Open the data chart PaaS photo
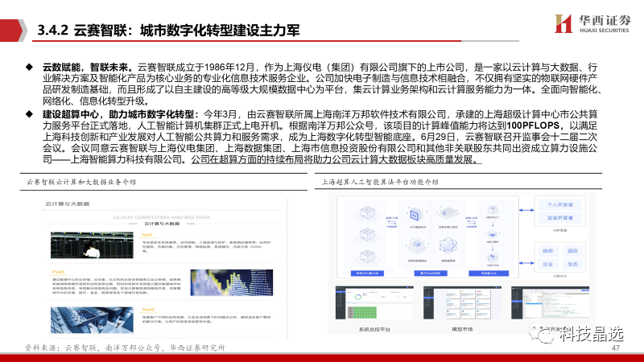 [x=232, y=282]
